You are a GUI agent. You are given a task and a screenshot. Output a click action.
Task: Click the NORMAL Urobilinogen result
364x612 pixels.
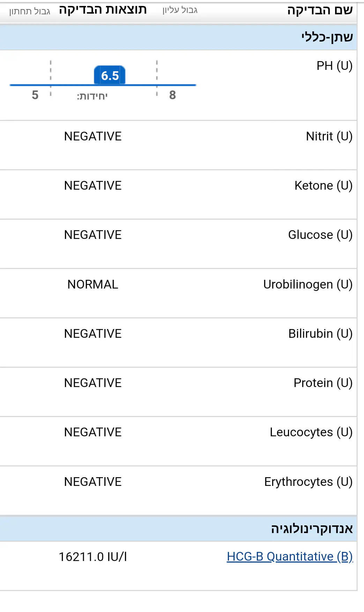93,284
